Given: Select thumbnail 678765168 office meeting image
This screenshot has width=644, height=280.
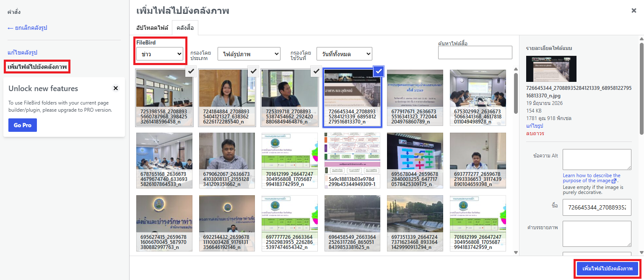Looking at the screenshot, I should [x=164, y=161].
